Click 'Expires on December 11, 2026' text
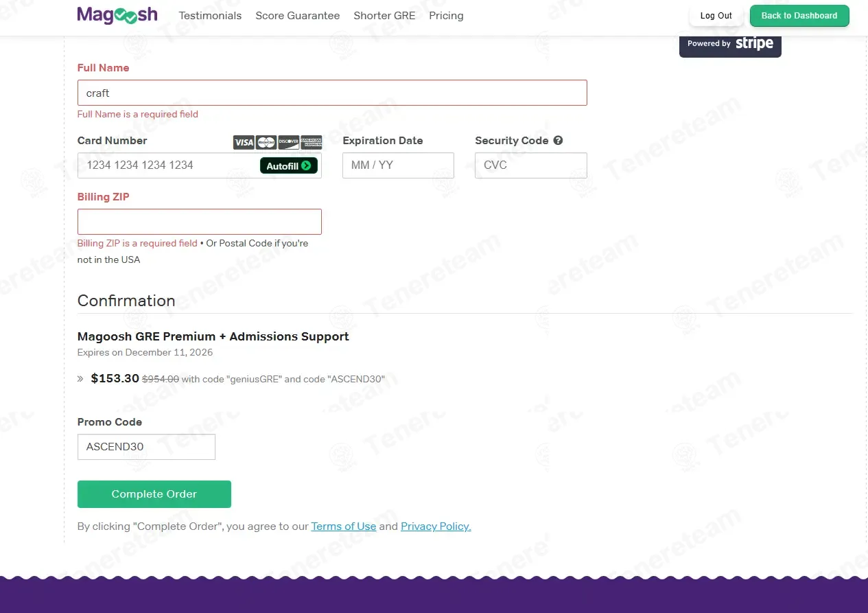 tap(145, 352)
